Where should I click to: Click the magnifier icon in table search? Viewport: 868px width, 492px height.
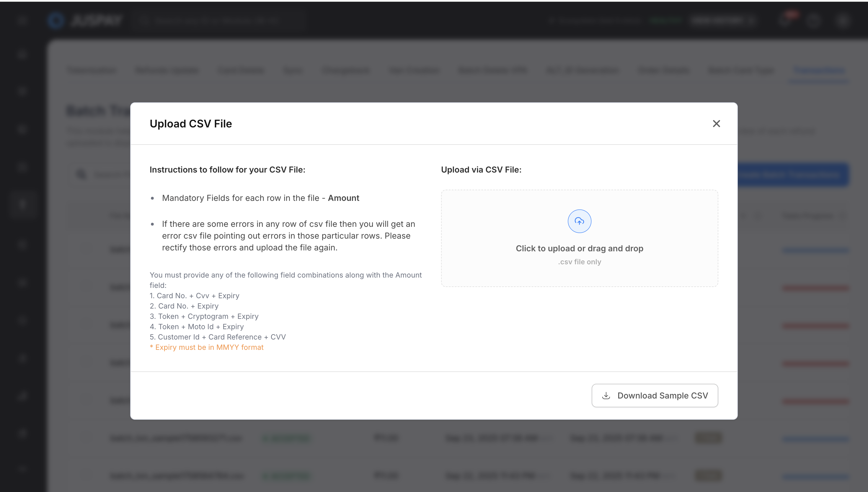[x=81, y=174]
